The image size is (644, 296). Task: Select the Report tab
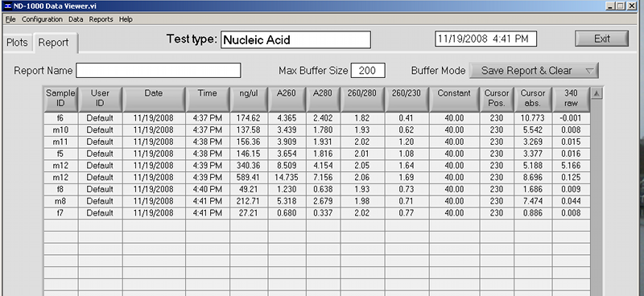54,43
